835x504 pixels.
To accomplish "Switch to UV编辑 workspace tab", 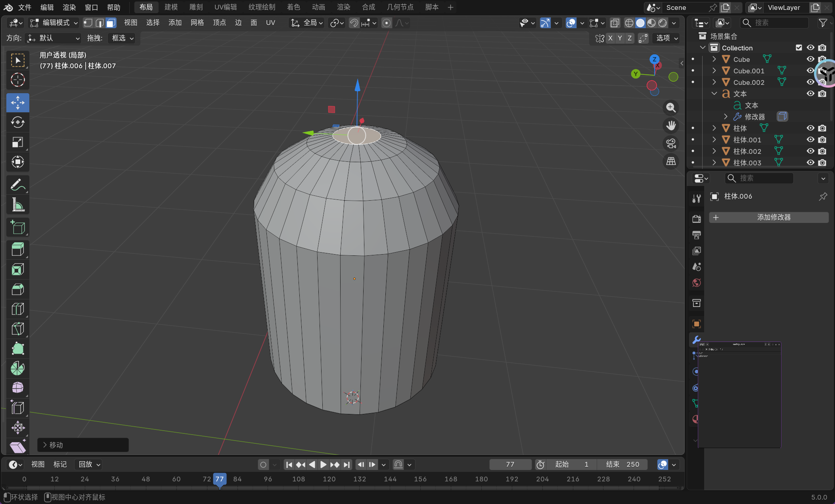I will pos(225,7).
